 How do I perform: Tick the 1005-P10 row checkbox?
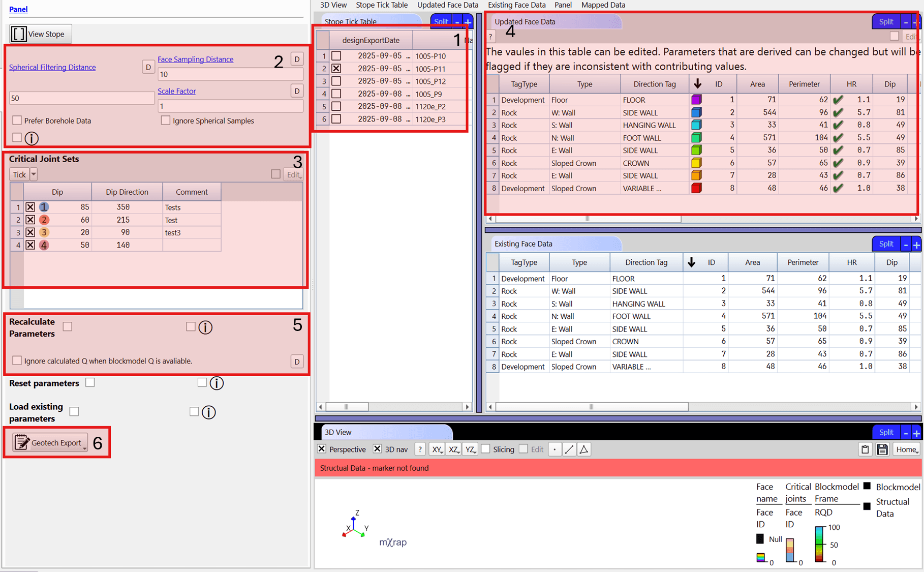(336, 56)
